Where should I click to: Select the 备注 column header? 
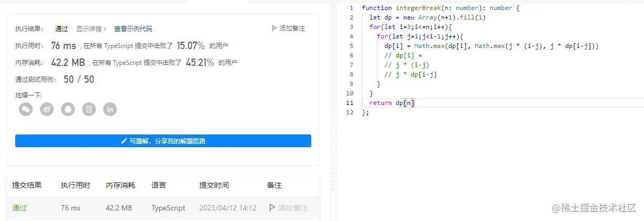(x=274, y=186)
